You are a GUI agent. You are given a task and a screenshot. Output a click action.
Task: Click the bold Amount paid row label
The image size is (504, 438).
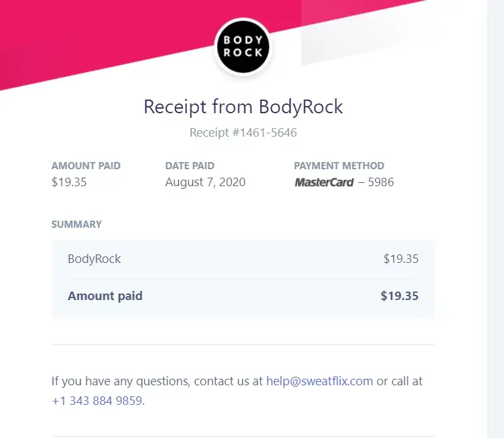(x=105, y=296)
